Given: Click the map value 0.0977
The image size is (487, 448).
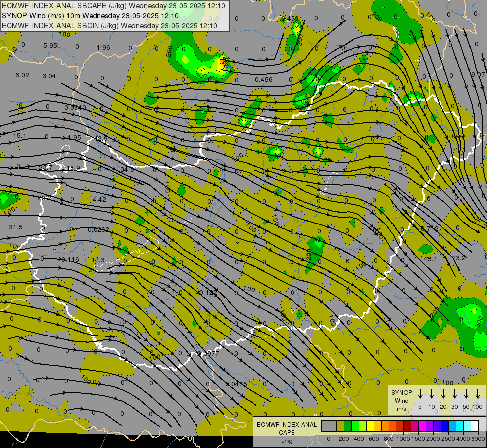Looking at the screenshot, I should [x=208, y=353].
